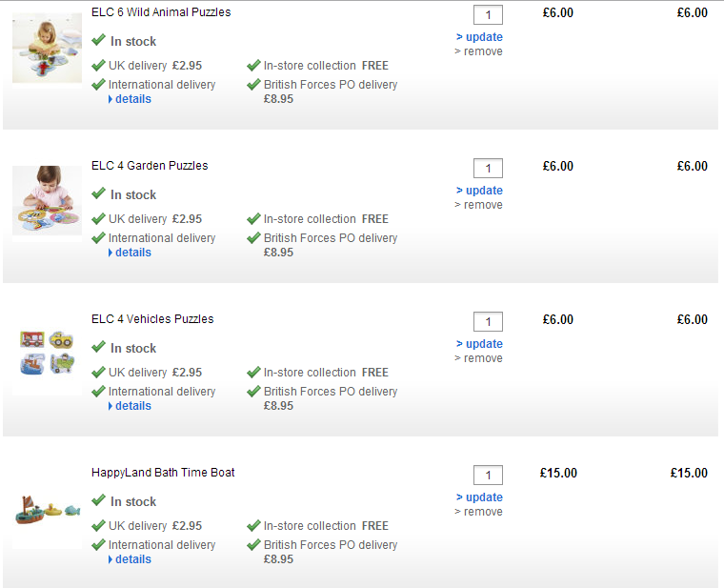Click British Forces PO delivery text for HappyLand Bath Time Boat

click(331, 545)
